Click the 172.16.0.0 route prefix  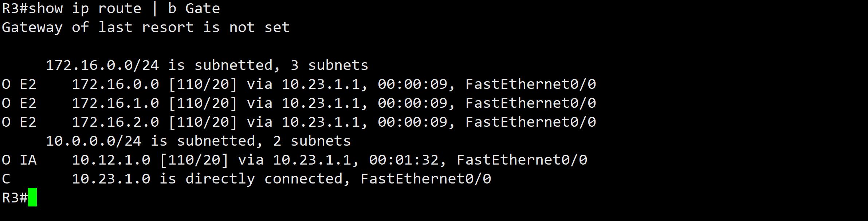coord(115,84)
